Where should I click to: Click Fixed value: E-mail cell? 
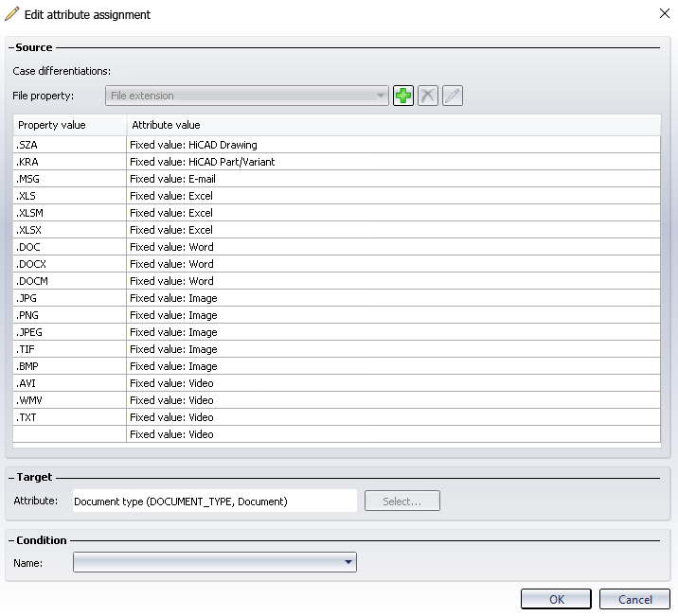click(394, 179)
